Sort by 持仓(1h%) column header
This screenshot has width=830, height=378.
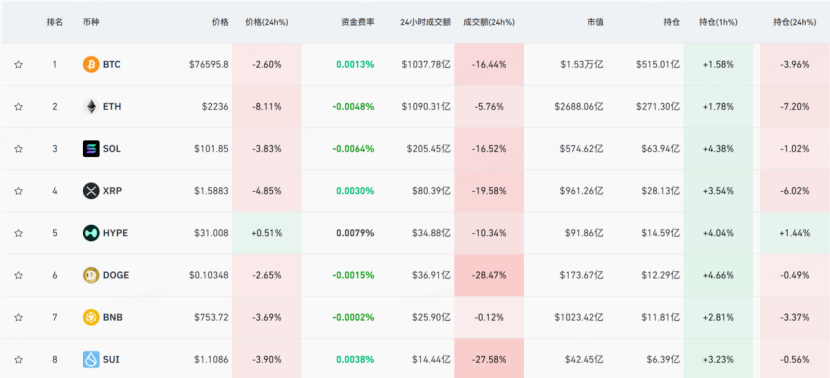pyautogui.click(x=718, y=22)
